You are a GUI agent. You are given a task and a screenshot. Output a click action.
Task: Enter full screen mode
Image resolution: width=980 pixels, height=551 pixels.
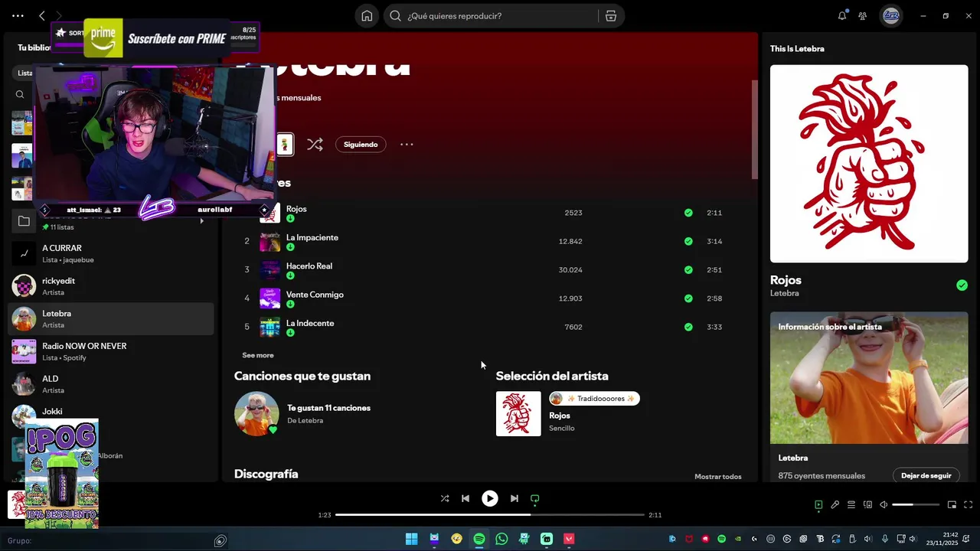[x=968, y=504]
